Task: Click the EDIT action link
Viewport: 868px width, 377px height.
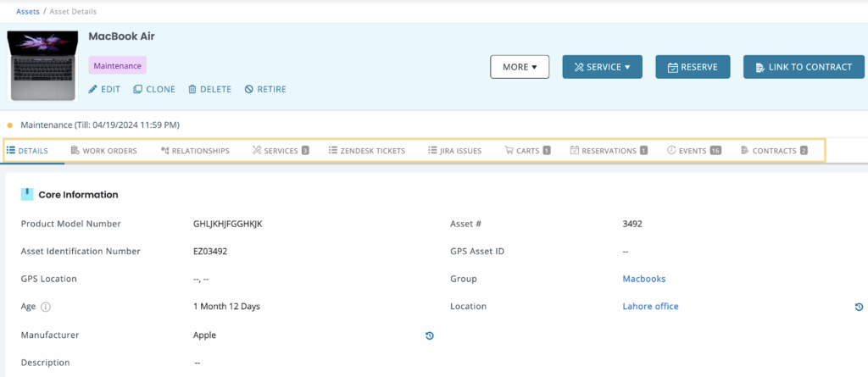Action: 104,89
